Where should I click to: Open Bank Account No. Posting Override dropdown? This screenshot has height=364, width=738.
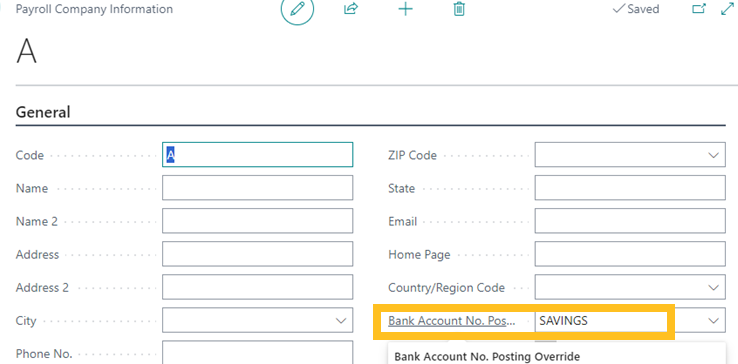(x=714, y=321)
